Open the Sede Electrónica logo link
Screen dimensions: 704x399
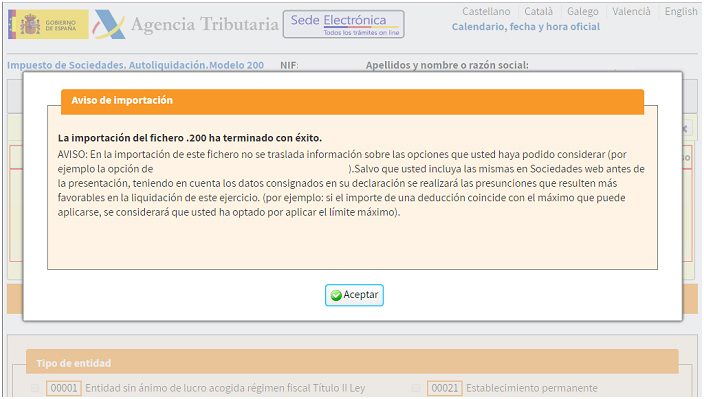point(343,24)
